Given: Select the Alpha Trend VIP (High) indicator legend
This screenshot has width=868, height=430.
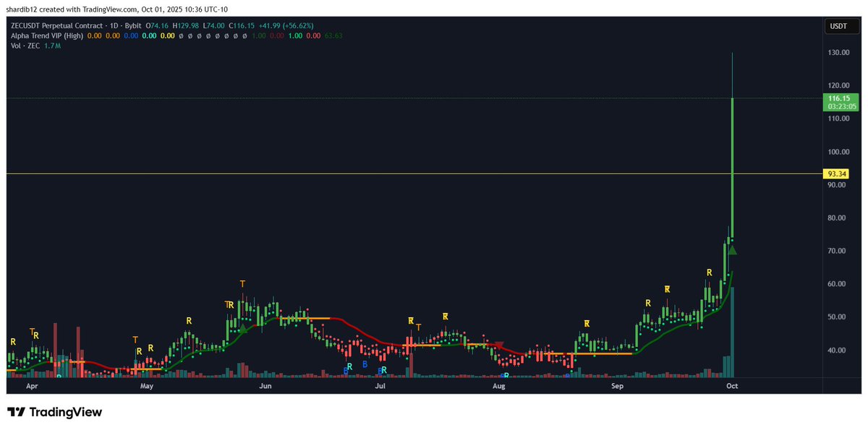Looking at the screenshot, I should (x=46, y=35).
